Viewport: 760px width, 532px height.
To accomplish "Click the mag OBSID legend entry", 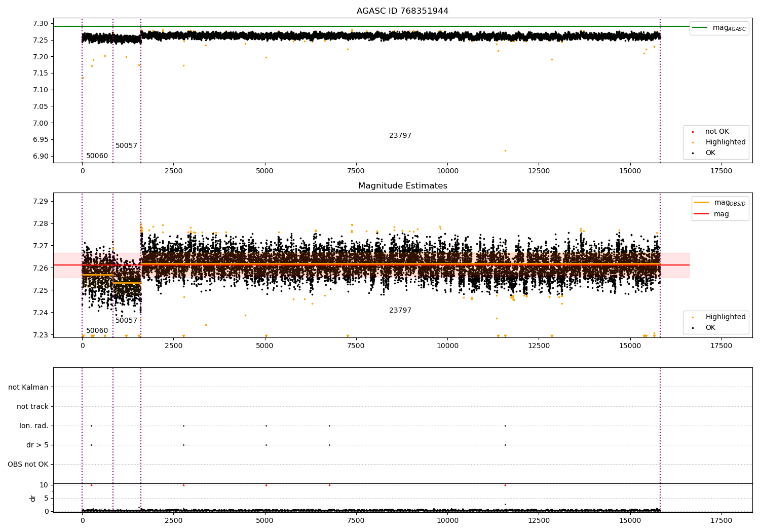I will (x=719, y=203).
